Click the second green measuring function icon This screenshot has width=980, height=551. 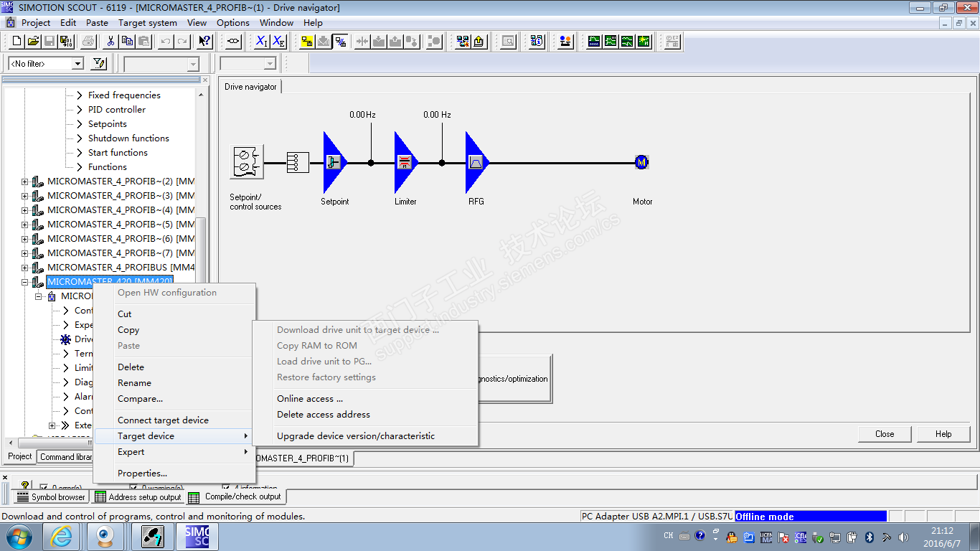[x=611, y=42]
